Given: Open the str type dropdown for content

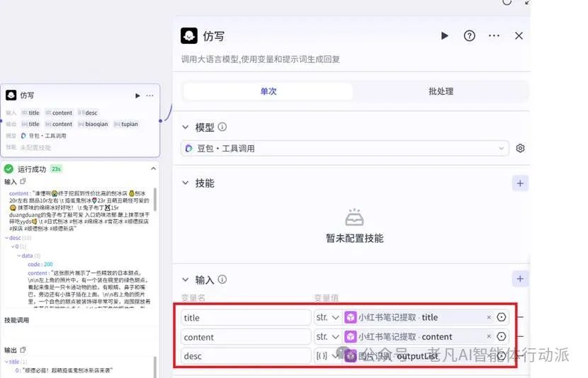Looking at the screenshot, I should 327,336.
